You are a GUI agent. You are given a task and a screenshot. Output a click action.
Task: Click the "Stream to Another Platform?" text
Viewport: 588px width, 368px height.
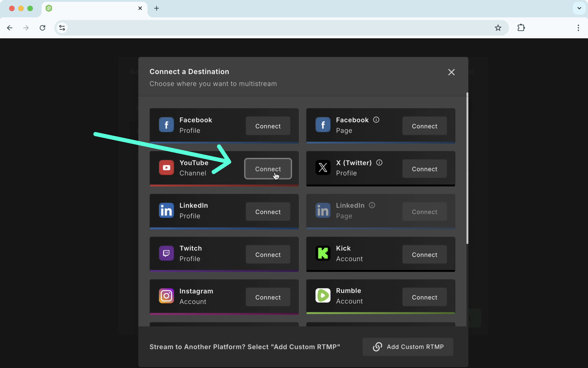click(197, 347)
